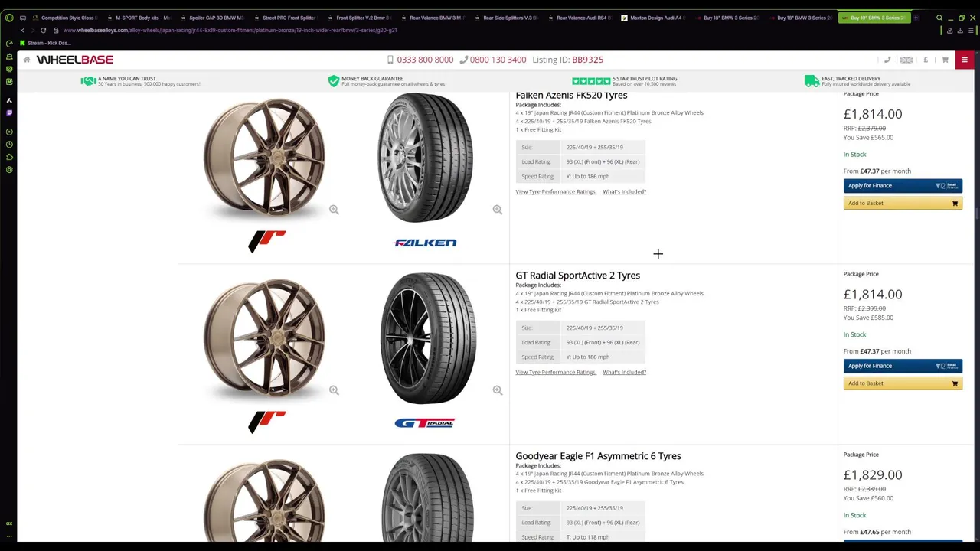Apply for Finance on Falken package
Viewport: 980px width, 551px height.
pos(903,185)
